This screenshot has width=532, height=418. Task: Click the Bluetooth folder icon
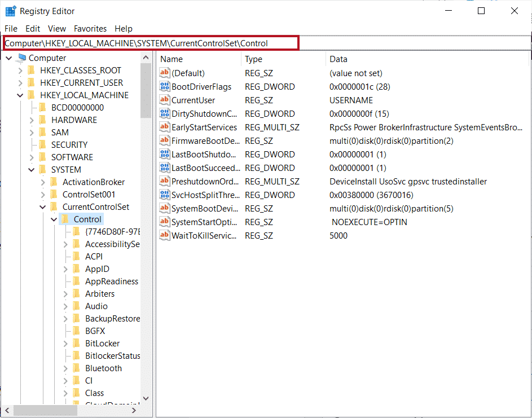coord(77,368)
